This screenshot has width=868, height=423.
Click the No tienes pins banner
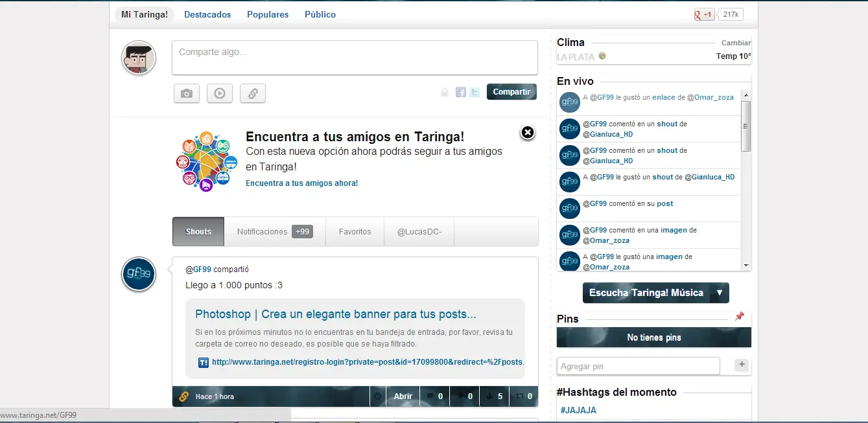coord(654,337)
